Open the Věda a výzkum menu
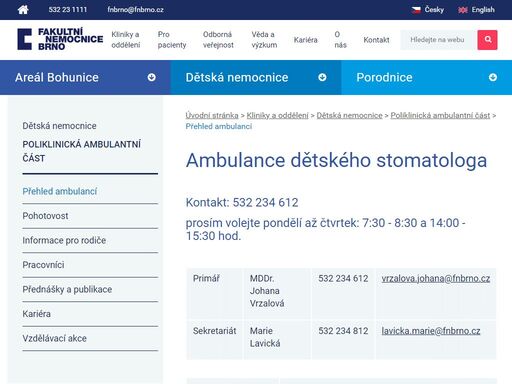Viewport: 512px width, 384px height. [264, 40]
